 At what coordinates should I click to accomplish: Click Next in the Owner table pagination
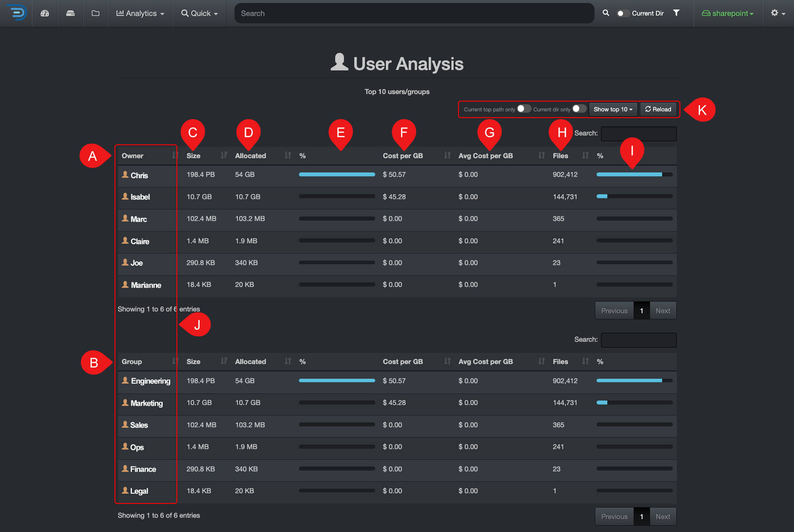tap(663, 311)
